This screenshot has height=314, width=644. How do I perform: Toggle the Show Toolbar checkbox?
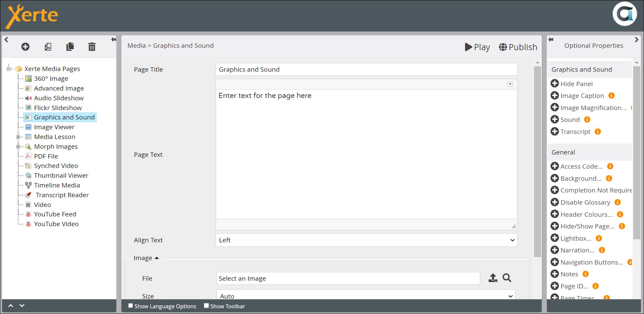pyautogui.click(x=206, y=306)
